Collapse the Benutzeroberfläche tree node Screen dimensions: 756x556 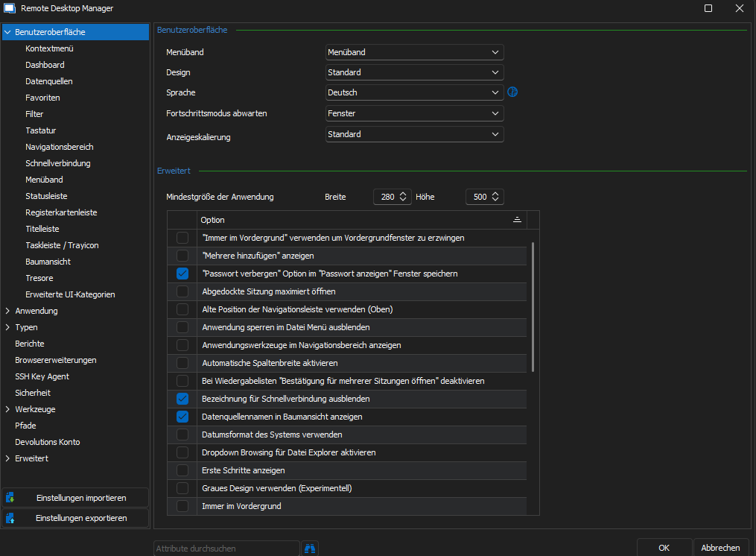(x=7, y=32)
